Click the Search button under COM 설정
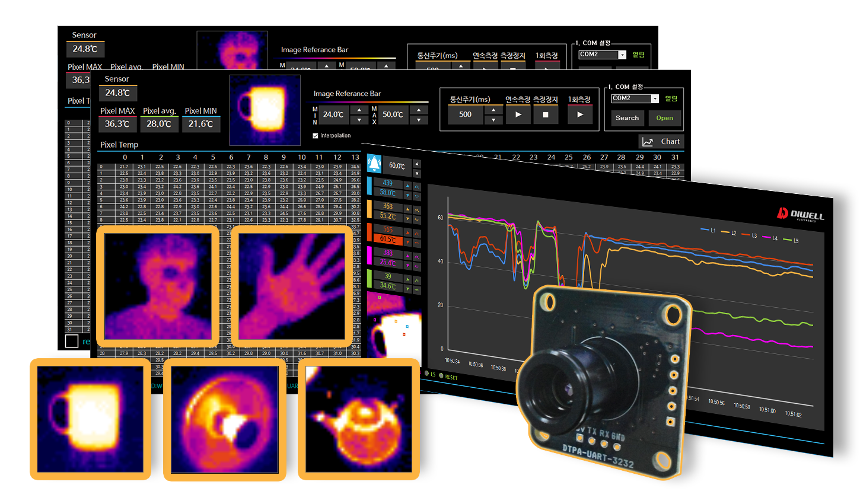The height and width of the screenshot is (504, 860). [627, 118]
